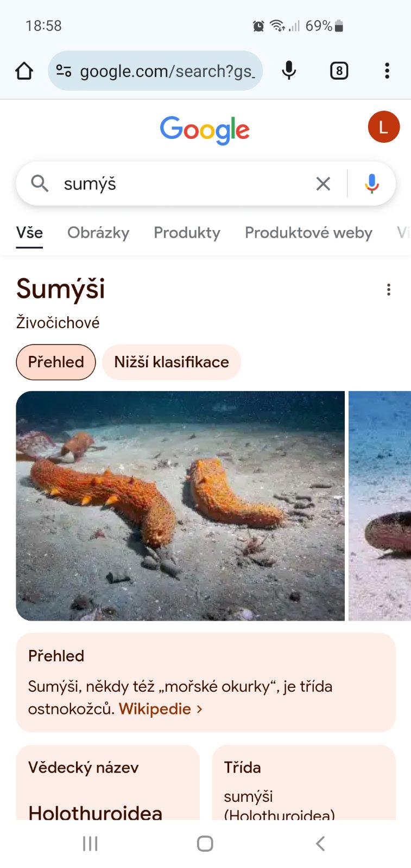Screen dimensions: 411x868
Task: Select the Nižší klasifikace chip
Action: pos(172,362)
